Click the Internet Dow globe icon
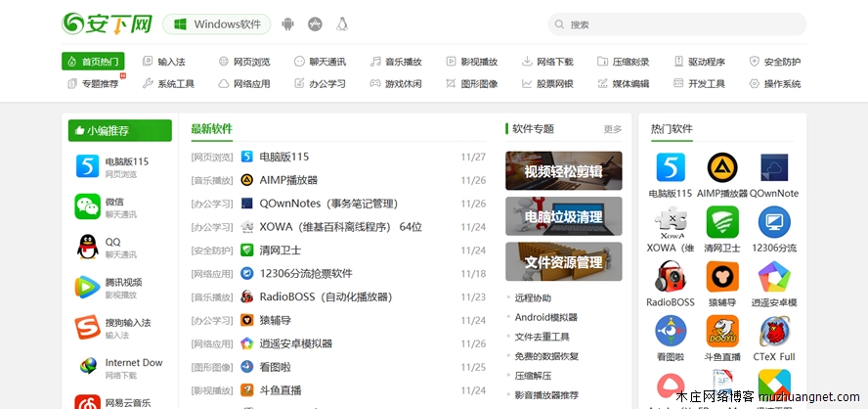Image resolution: width=868 pixels, height=409 pixels. pos(87,367)
